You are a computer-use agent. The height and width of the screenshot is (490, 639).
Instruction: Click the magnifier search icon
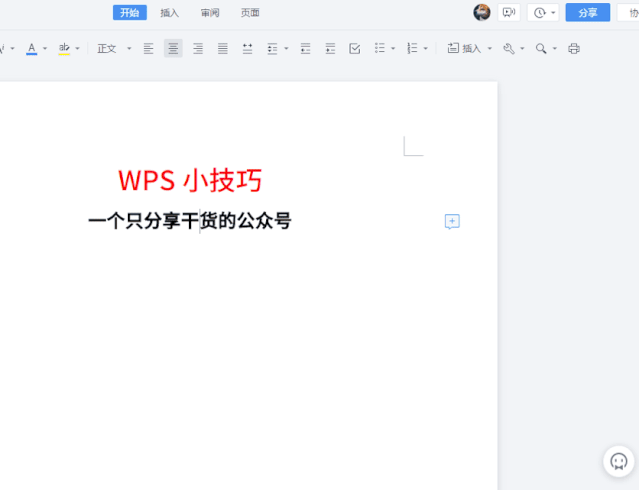pyautogui.click(x=541, y=49)
